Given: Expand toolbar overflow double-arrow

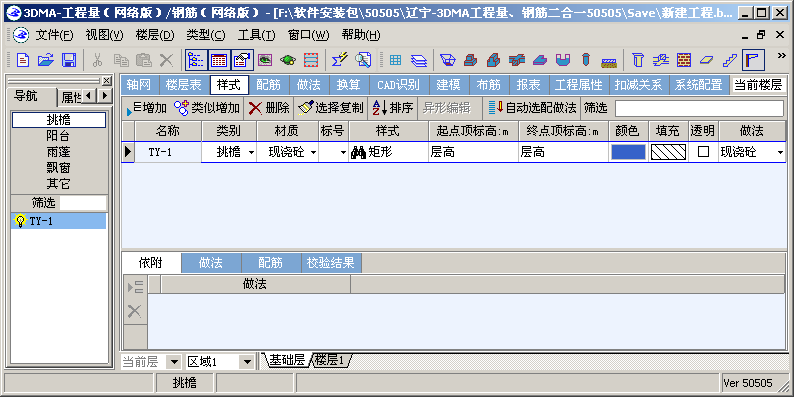Looking at the screenshot, I should [x=781, y=55].
